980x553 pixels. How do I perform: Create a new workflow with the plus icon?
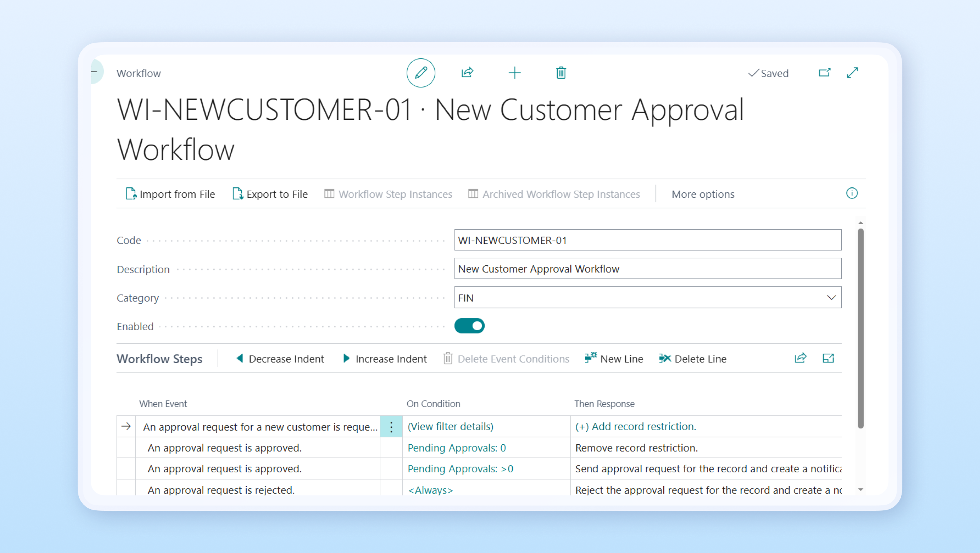click(515, 73)
